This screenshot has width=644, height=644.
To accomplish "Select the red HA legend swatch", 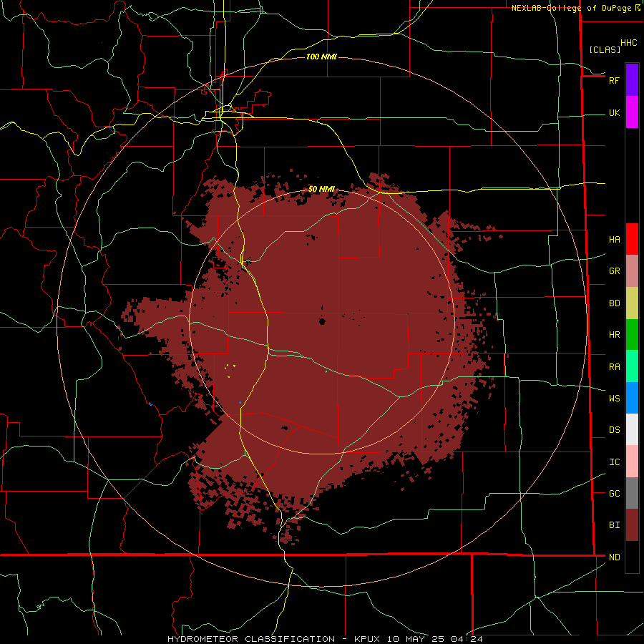I will click(632, 239).
